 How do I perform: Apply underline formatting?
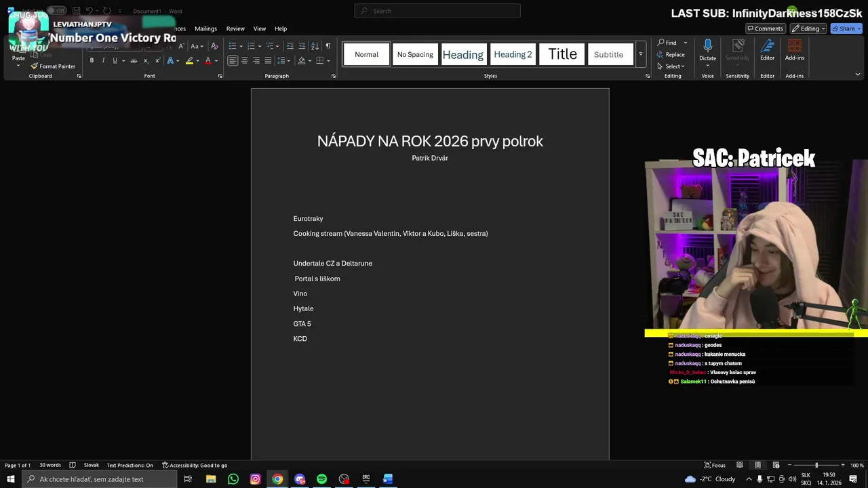coord(115,60)
